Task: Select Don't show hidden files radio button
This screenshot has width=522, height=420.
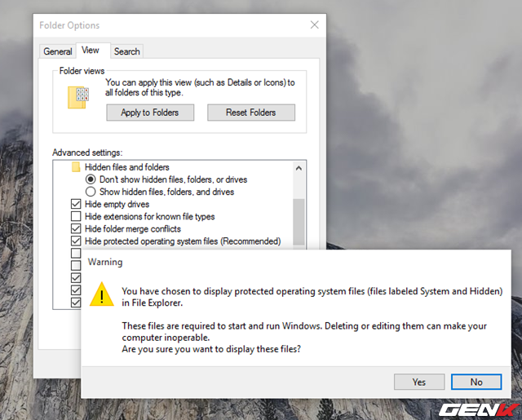Action: [91, 179]
